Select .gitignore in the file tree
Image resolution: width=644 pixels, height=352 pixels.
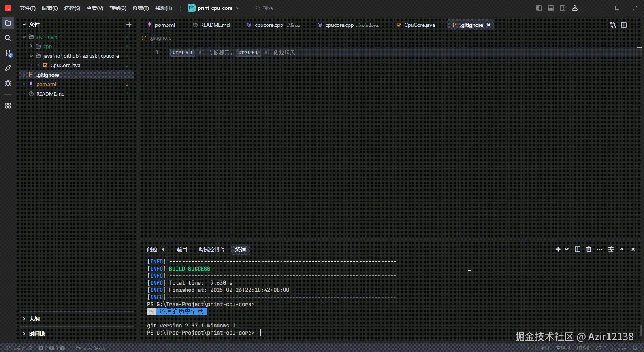[x=77, y=75]
